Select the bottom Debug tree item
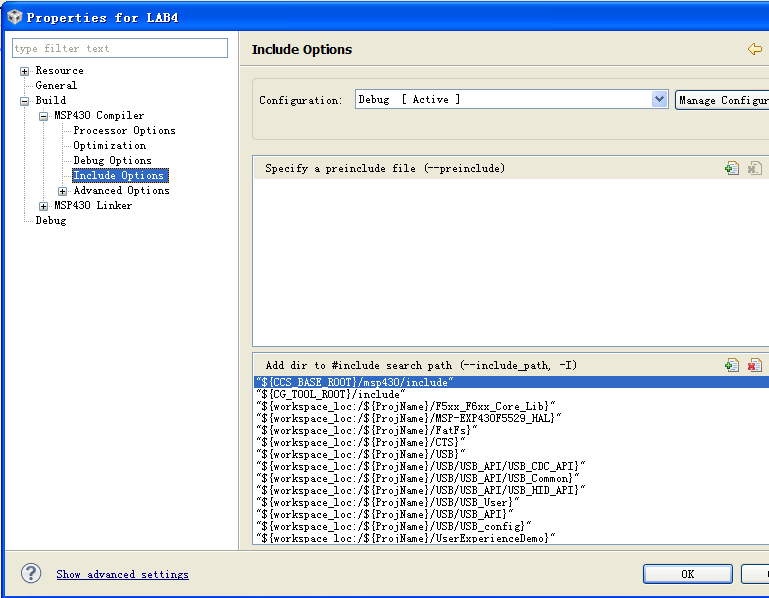 tap(51, 220)
